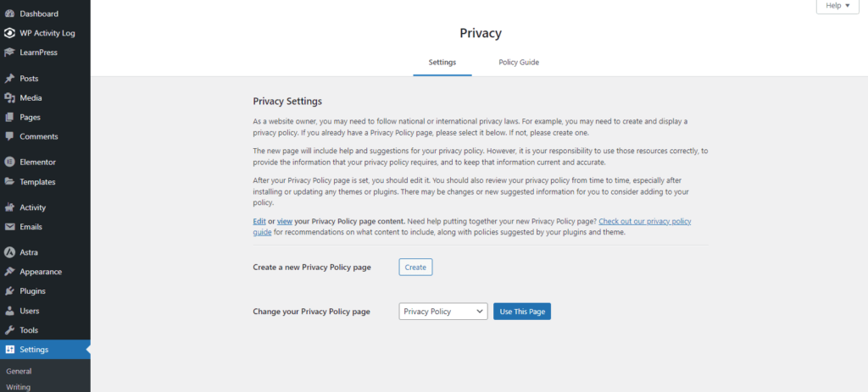Open Comments in the sidebar menu

click(38, 136)
